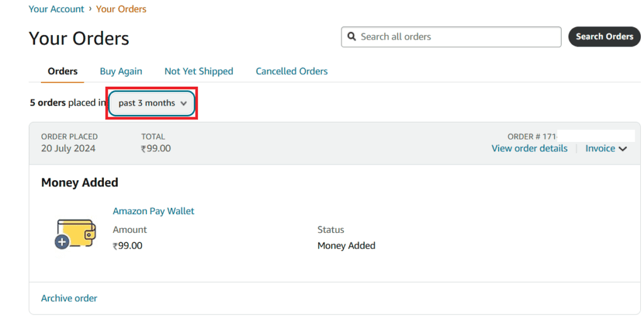The height and width of the screenshot is (319, 644).
Task: Open the Buy Again tab
Action: click(x=121, y=72)
